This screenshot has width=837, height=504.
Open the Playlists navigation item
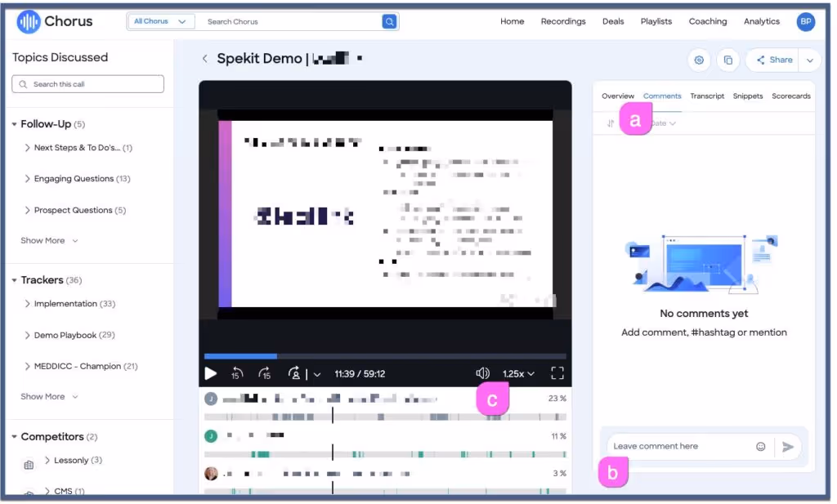pyautogui.click(x=656, y=22)
